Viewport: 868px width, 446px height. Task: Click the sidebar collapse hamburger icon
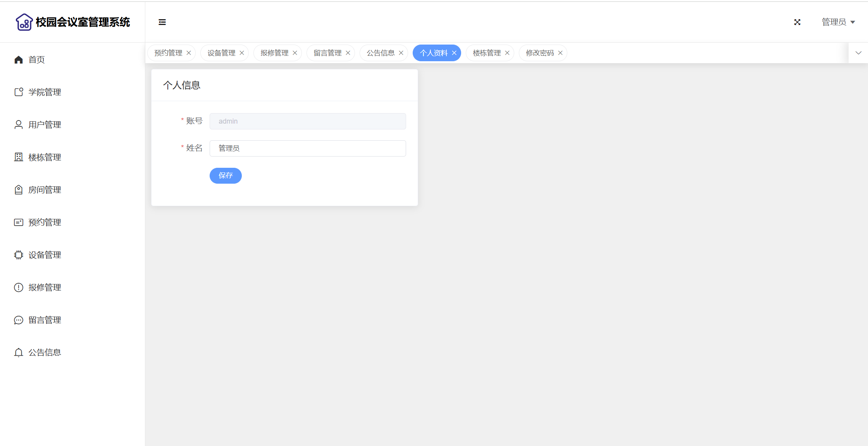click(x=162, y=22)
